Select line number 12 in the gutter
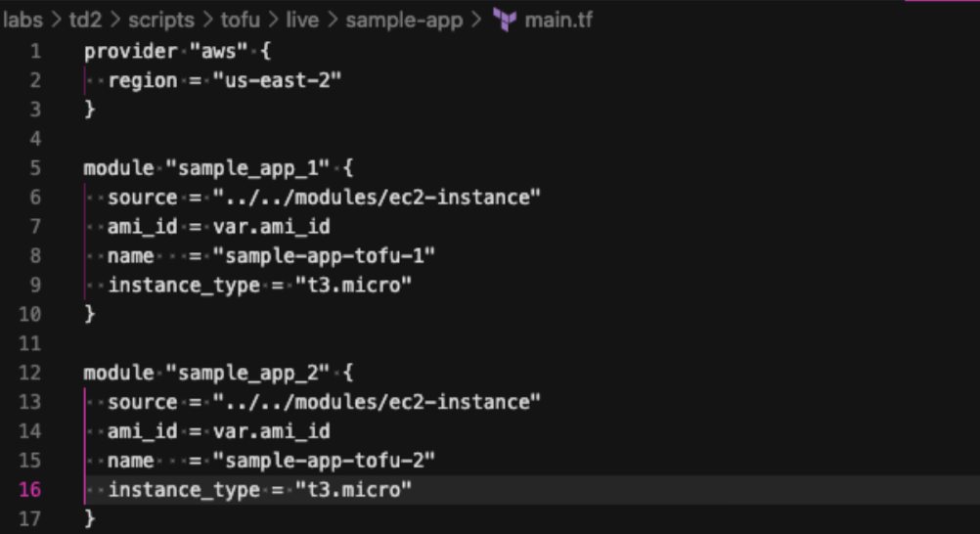980x534 pixels. coord(29,372)
